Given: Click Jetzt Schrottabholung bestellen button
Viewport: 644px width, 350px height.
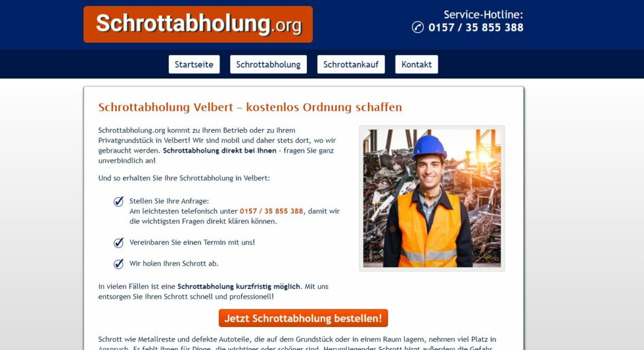Looking at the screenshot, I should (303, 319).
